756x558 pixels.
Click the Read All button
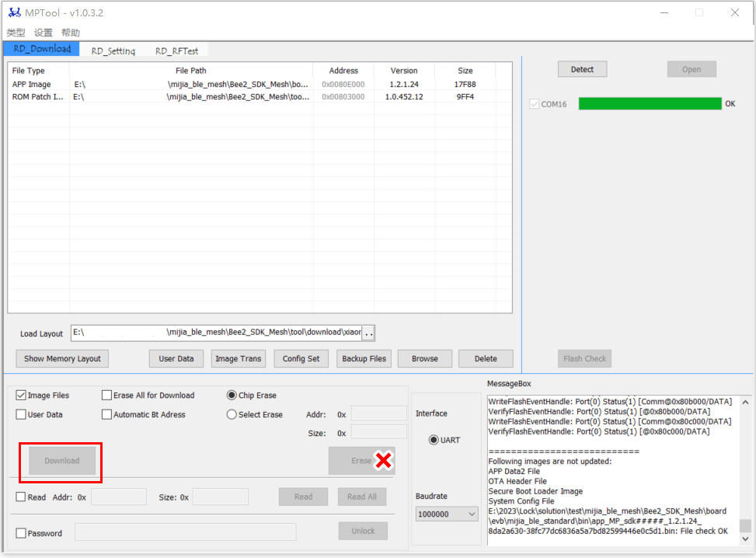pyautogui.click(x=361, y=497)
